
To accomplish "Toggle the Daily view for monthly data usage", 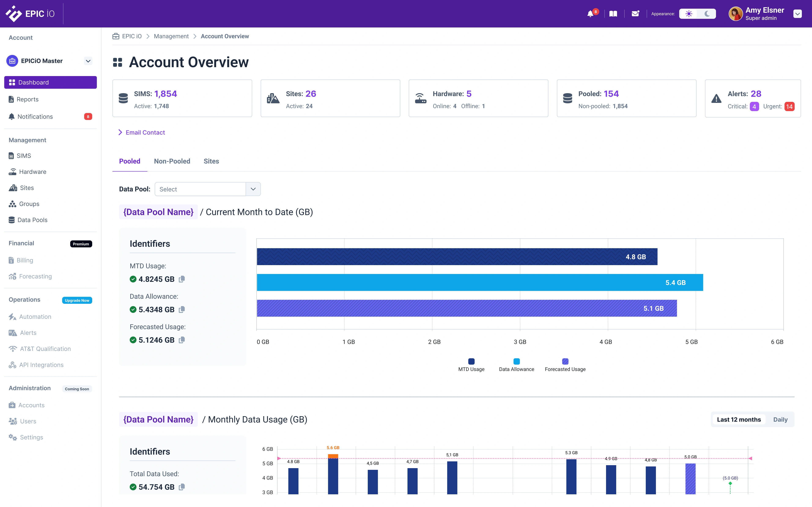I will pos(781,419).
